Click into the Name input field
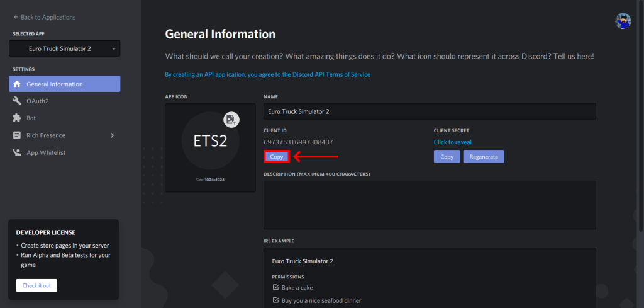This screenshot has height=308, width=644. pyautogui.click(x=429, y=111)
